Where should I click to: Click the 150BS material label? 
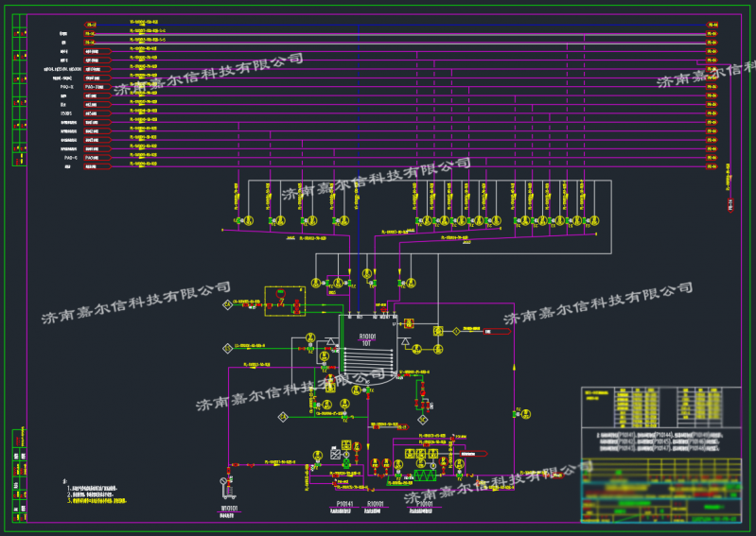click(x=66, y=113)
